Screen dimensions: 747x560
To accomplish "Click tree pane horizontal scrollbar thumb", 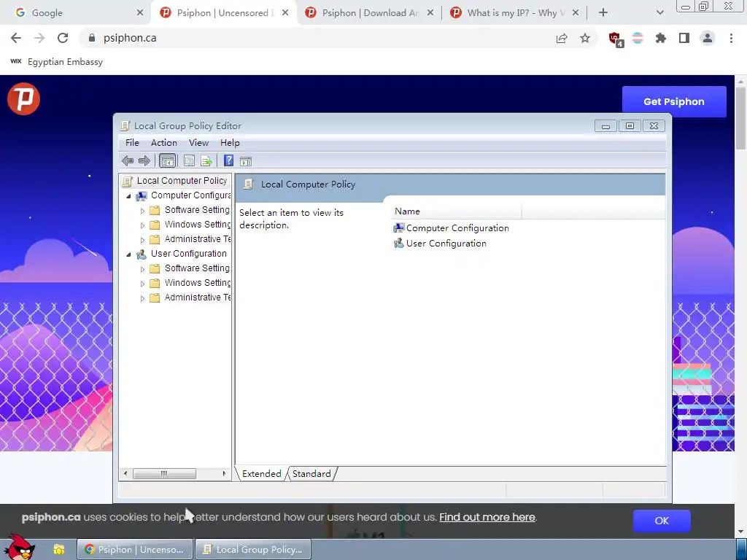I will (x=164, y=474).
